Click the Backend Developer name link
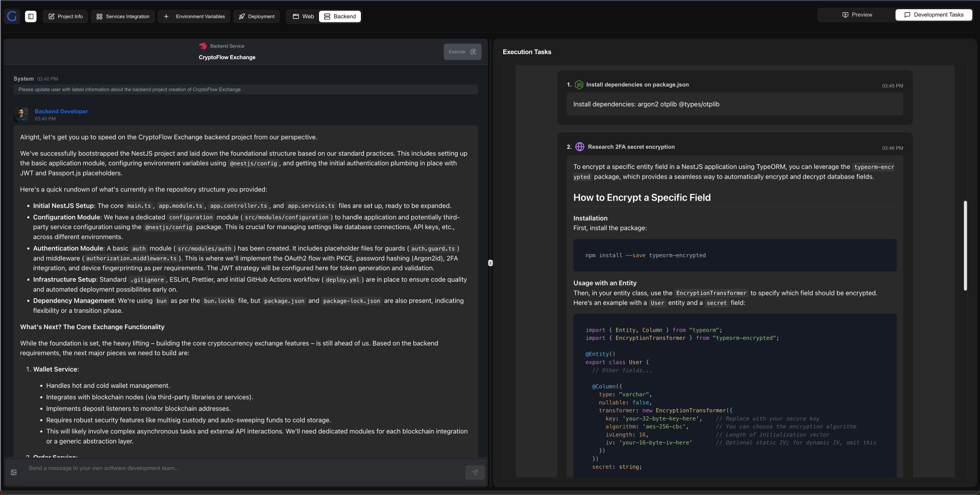The height and width of the screenshot is (495, 980). 61,111
